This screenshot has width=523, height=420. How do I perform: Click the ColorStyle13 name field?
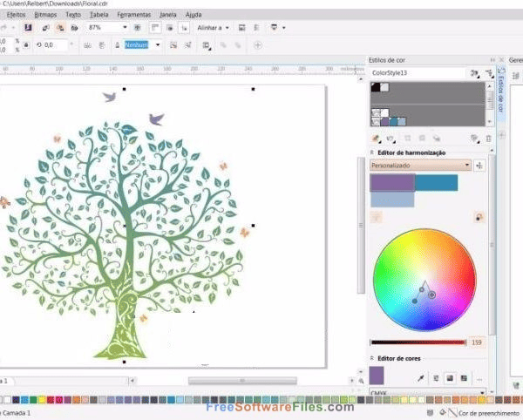tap(417, 72)
